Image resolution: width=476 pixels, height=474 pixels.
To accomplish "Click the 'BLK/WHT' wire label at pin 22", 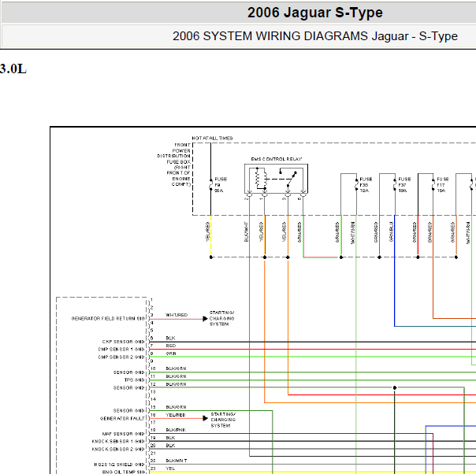I will (177, 461).
